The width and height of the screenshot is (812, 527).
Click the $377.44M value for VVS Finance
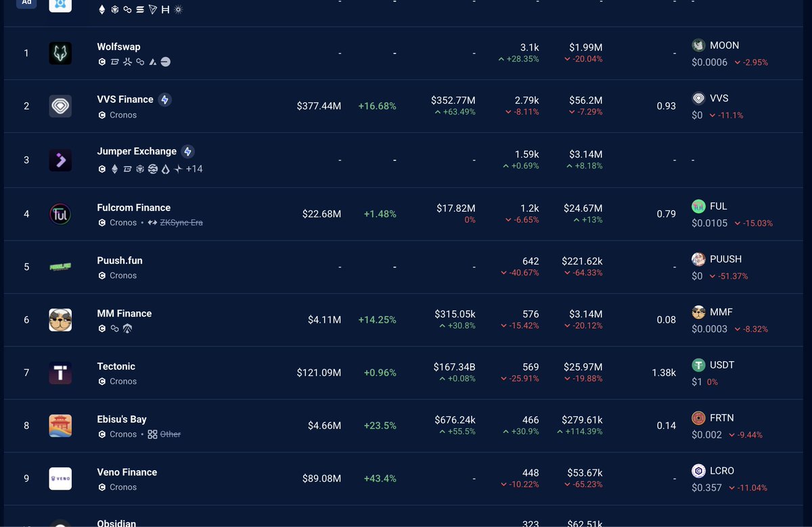pyautogui.click(x=319, y=106)
